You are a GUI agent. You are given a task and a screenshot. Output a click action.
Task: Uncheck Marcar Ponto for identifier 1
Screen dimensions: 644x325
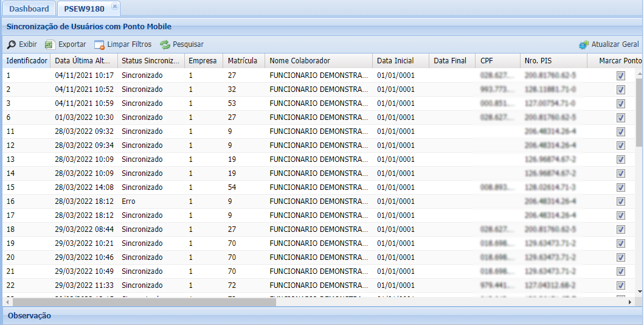coord(620,75)
